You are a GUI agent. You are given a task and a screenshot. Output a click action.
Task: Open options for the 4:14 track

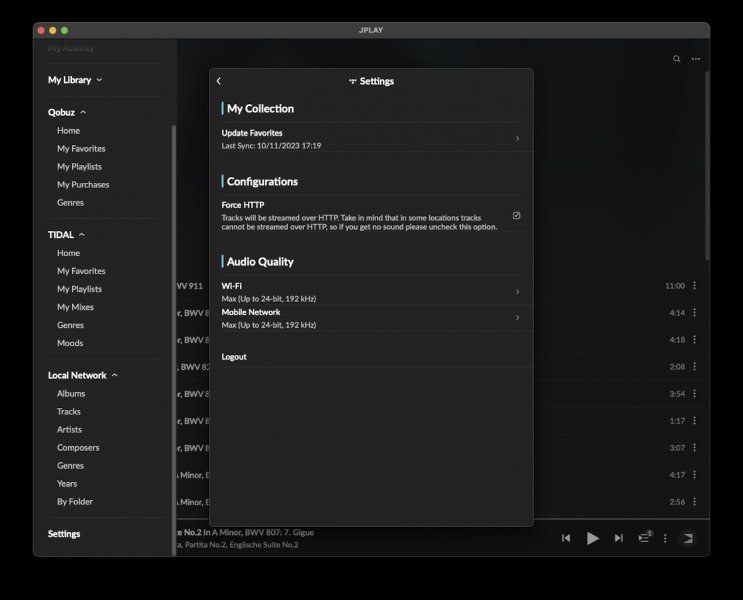(695, 312)
